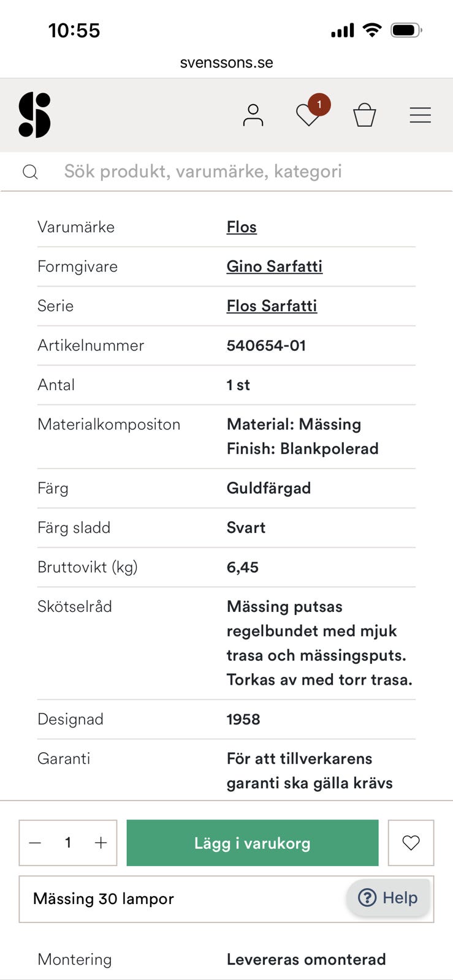Tap the svenssons.se address bar
This screenshot has width=453, height=980.
pyautogui.click(x=226, y=62)
